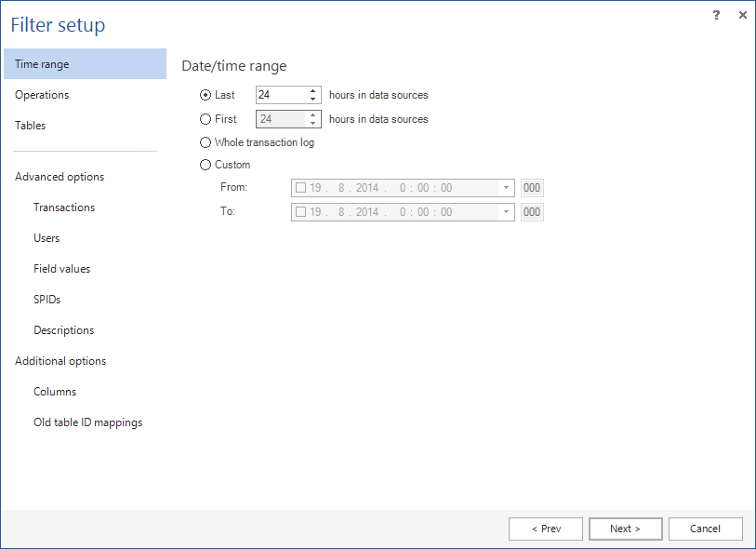Select the First hours radio button
Screen dimensions: 756x549
pos(206,119)
